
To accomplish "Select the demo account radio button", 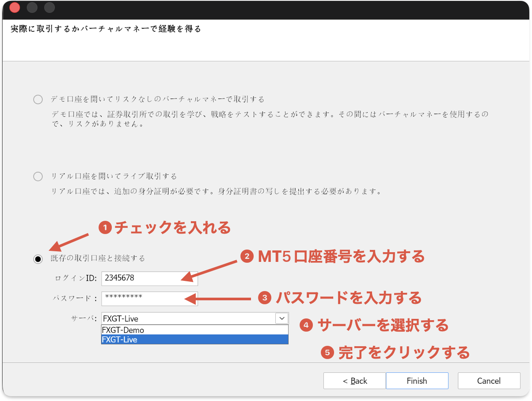I will pos(38,99).
